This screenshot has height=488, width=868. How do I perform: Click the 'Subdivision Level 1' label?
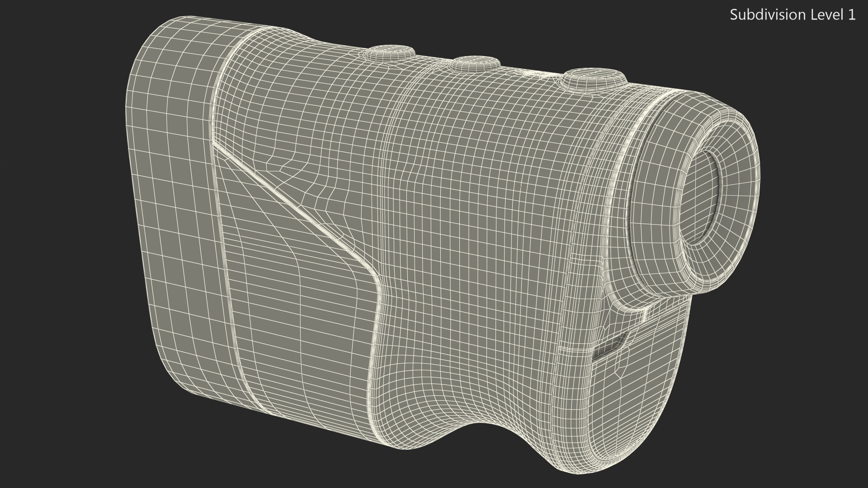pyautogui.click(x=793, y=15)
